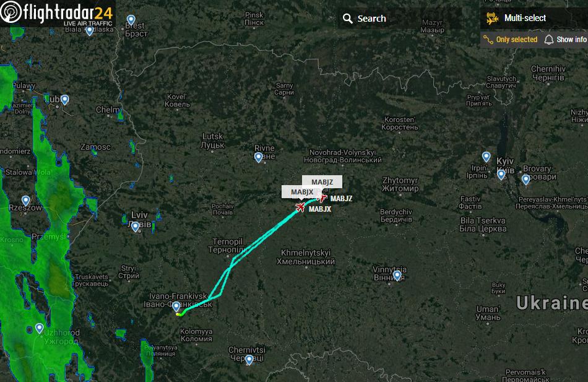Click the MABJX callsign label box

302,192
